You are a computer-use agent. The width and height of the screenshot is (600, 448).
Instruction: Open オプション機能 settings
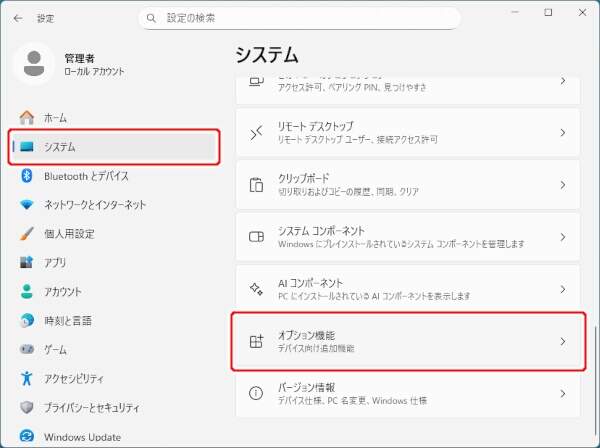(x=408, y=341)
